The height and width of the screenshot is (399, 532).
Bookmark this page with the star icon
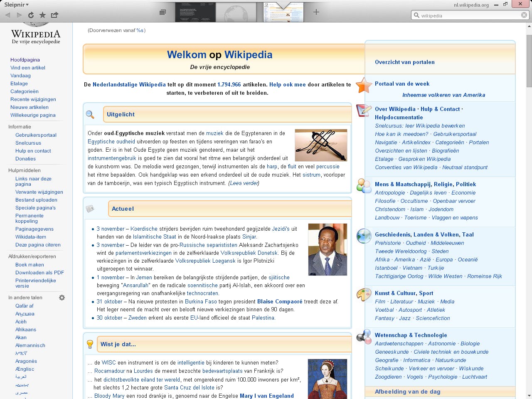tap(42, 15)
